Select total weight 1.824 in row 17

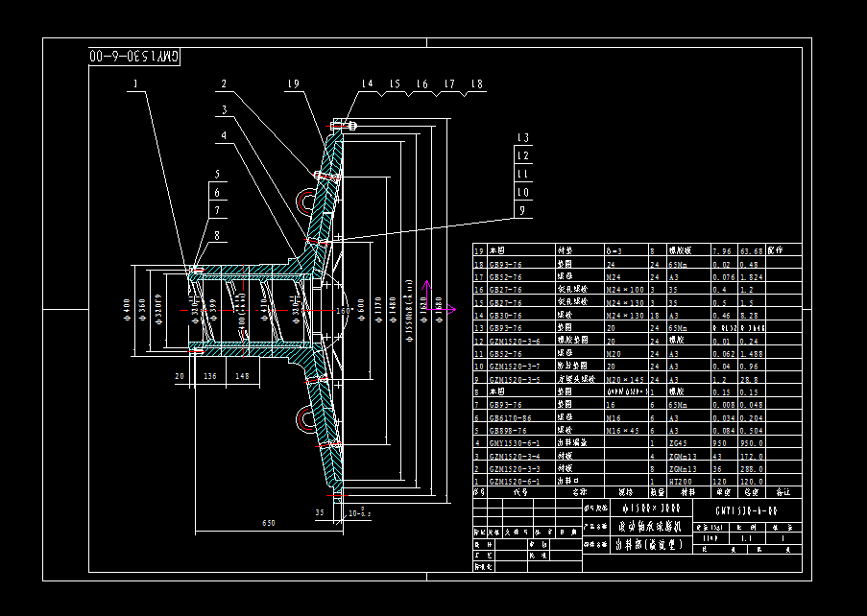coord(752,277)
